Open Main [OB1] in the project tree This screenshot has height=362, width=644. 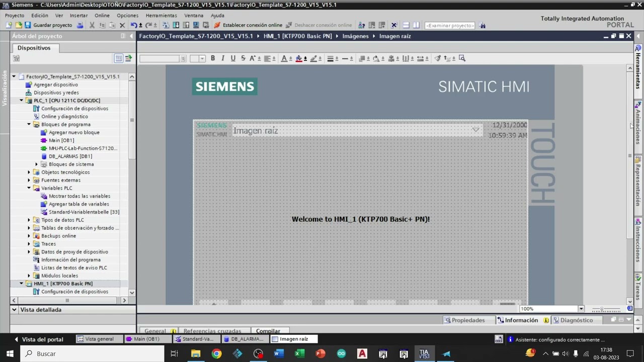(x=61, y=140)
